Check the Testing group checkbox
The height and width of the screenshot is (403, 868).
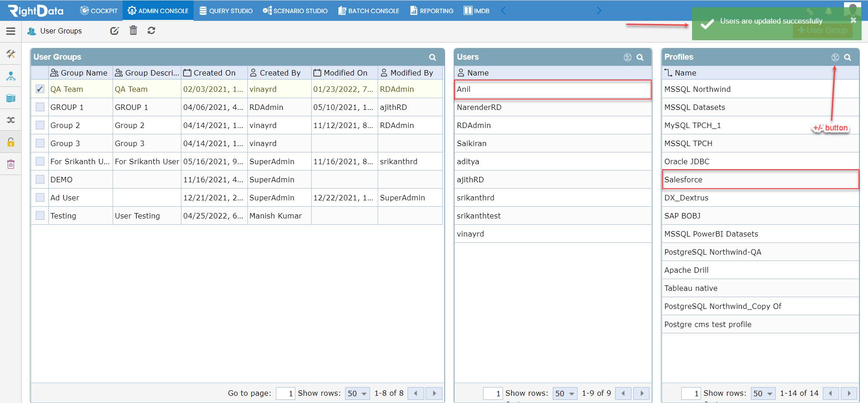40,216
